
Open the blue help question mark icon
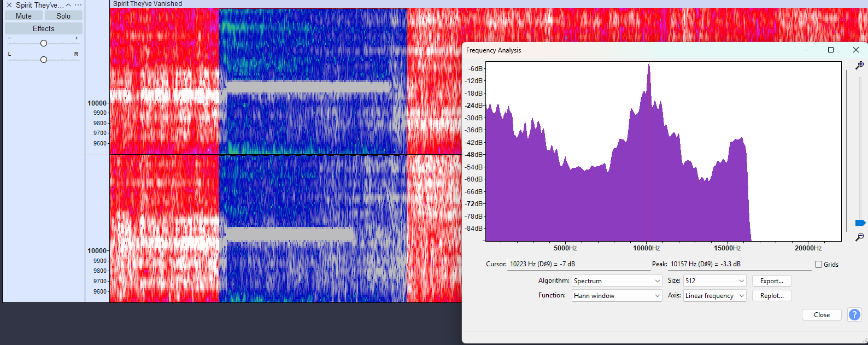click(x=854, y=315)
